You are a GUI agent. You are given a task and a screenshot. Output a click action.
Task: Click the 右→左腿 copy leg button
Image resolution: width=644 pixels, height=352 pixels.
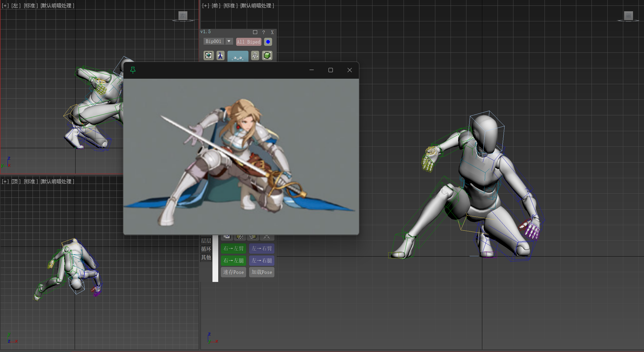(x=234, y=261)
